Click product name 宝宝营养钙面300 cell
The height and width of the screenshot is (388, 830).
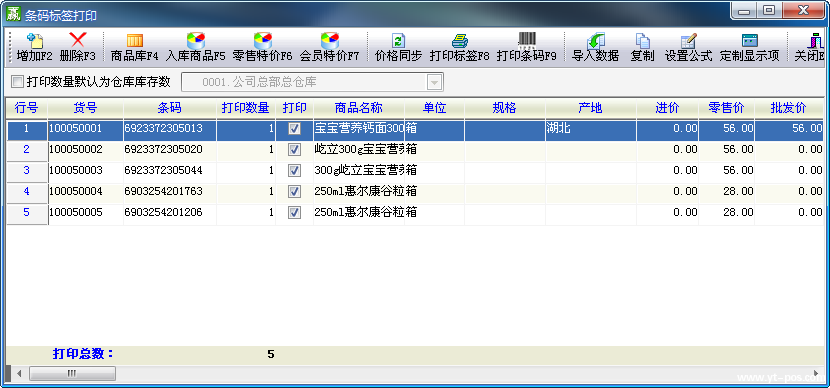tap(359, 129)
